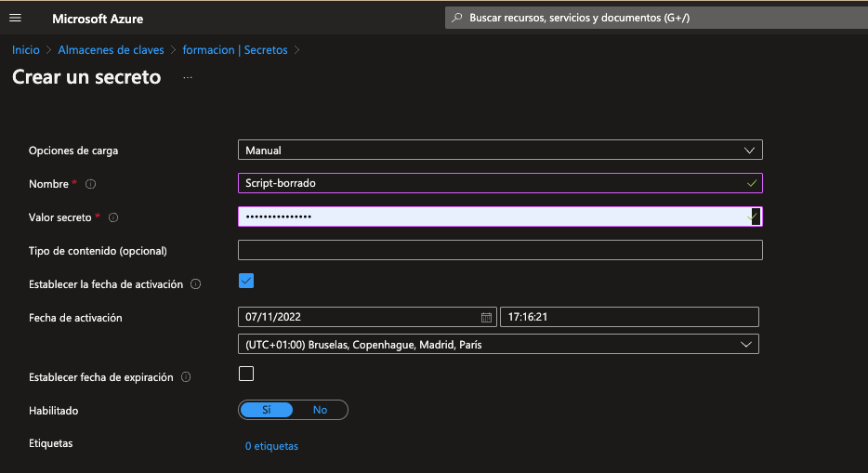Click the search magnifier icon

[456, 18]
